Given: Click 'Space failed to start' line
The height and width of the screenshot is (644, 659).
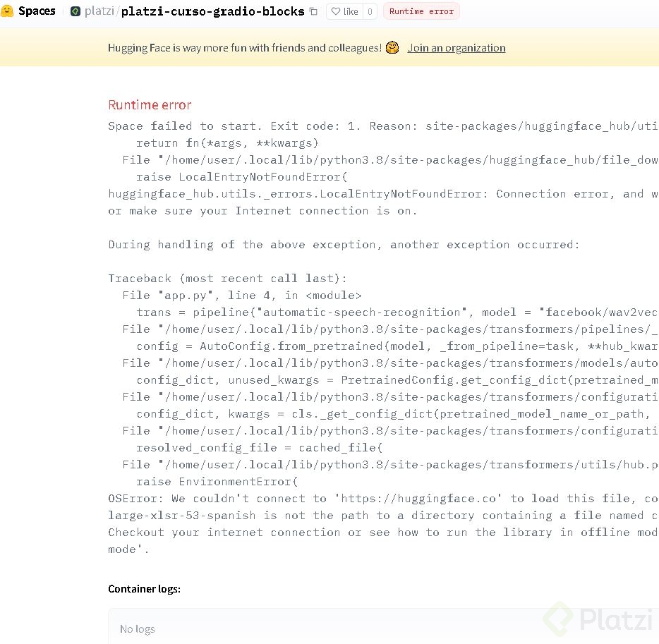Looking at the screenshot, I should 383,126.
